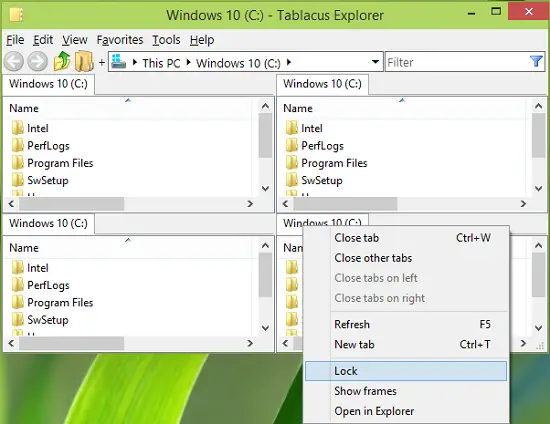
Task: Click vertical scrollbar thumb in bottom-left pane
Action: coord(266,275)
